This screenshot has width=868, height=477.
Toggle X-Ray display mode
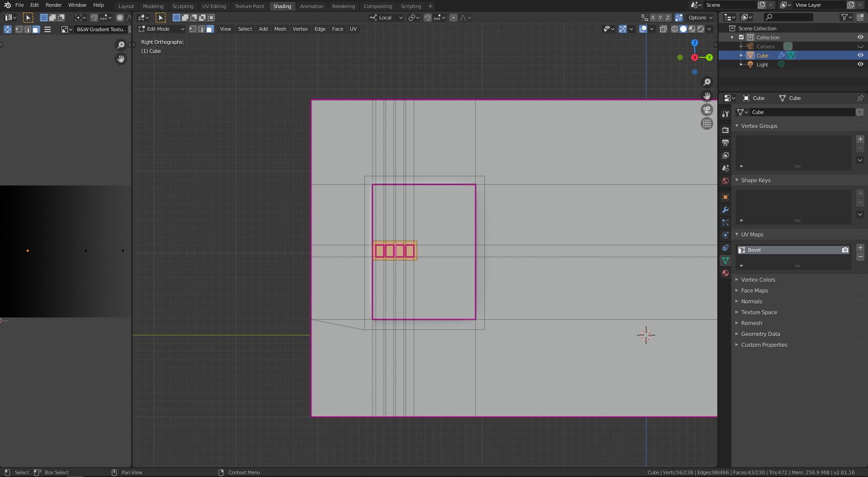pyautogui.click(x=663, y=29)
